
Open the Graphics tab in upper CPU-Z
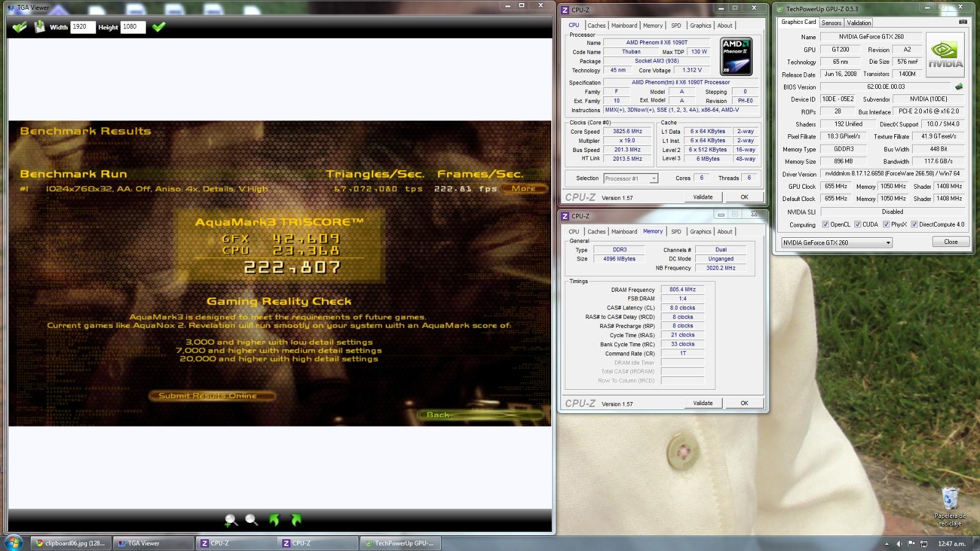pos(700,25)
